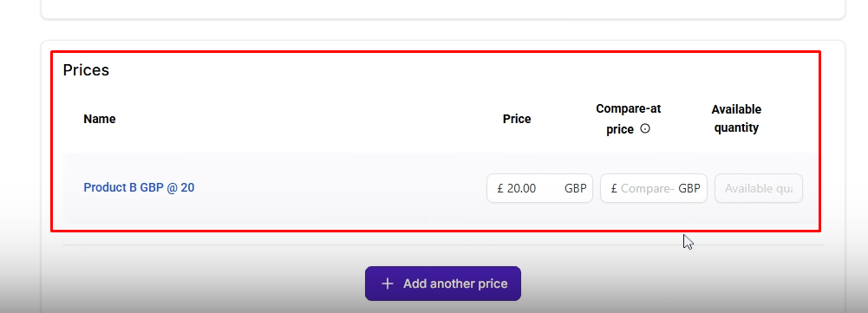Click the £ symbol in the Compare-at field
Image resolution: width=868 pixels, height=313 pixels.
tap(614, 188)
